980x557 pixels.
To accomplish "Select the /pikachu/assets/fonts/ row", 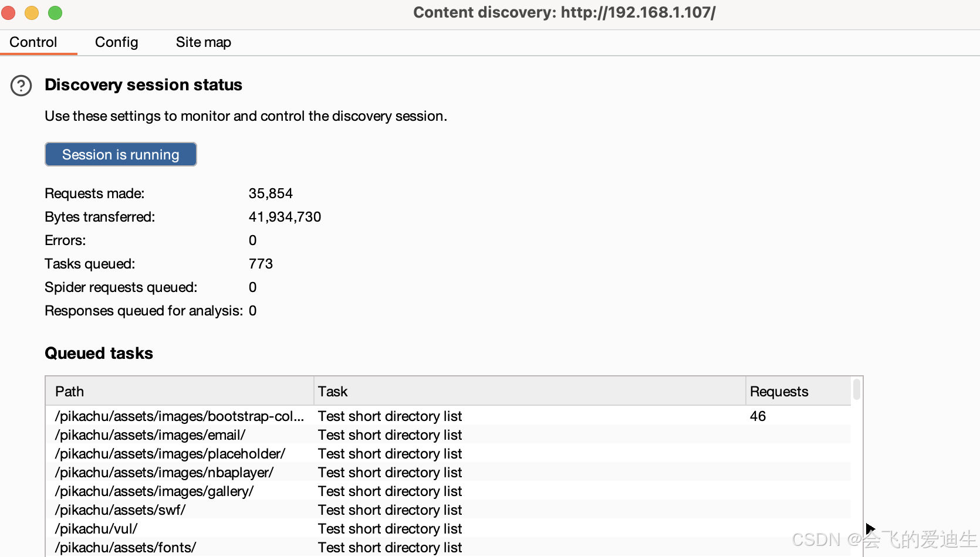I will (448, 547).
